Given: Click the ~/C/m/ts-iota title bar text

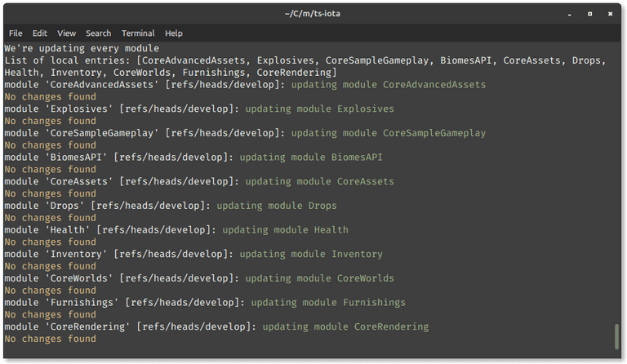Looking at the screenshot, I should (x=313, y=14).
